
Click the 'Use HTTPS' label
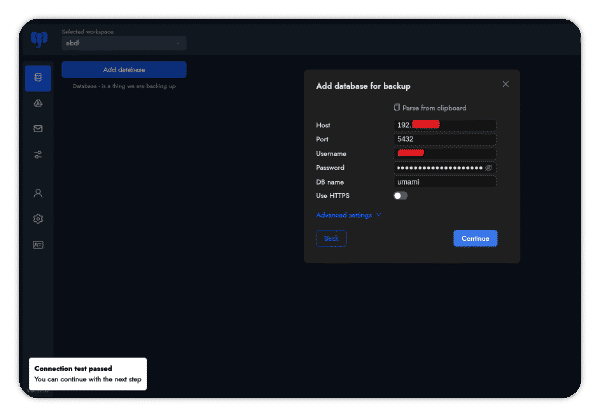pyautogui.click(x=333, y=195)
